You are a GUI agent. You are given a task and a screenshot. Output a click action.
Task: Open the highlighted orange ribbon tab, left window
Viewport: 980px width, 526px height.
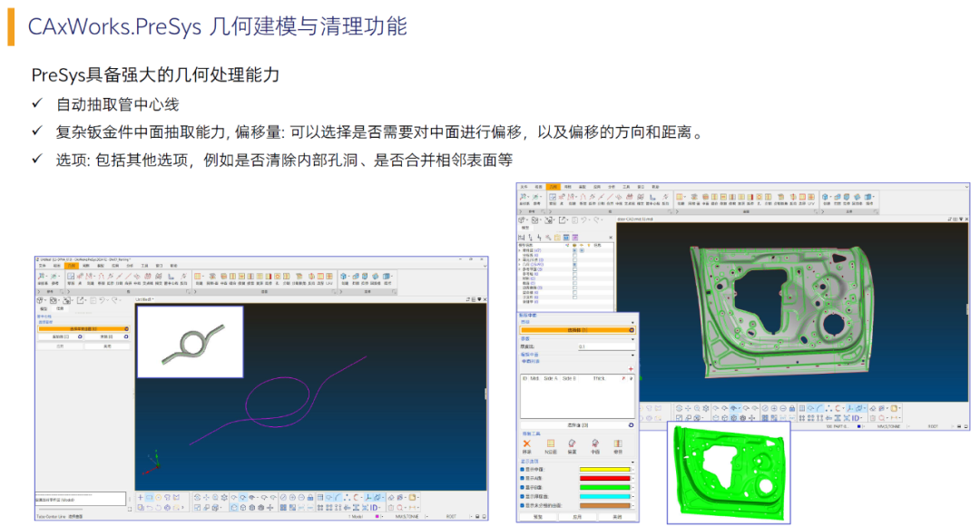coord(72,266)
